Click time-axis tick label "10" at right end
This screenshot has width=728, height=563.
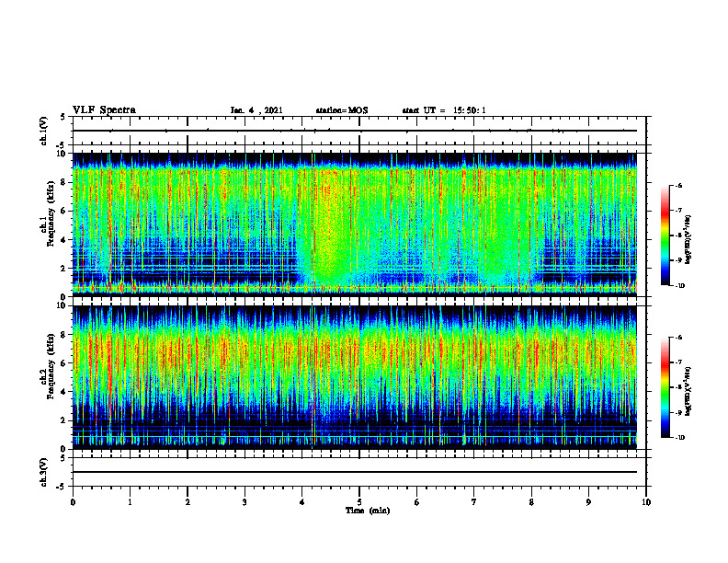pos(646,502)
